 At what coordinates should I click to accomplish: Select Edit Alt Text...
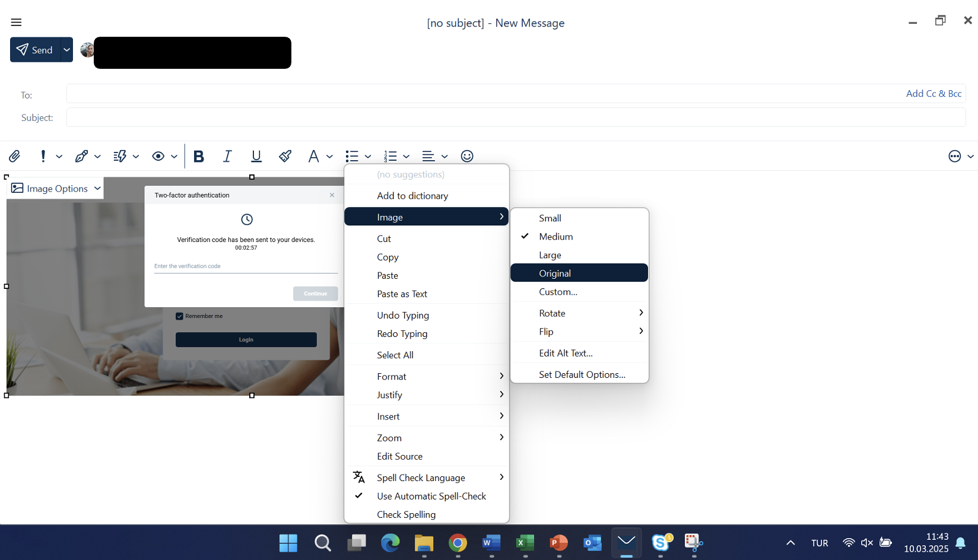pyautogui.click(x=579, y=353)
